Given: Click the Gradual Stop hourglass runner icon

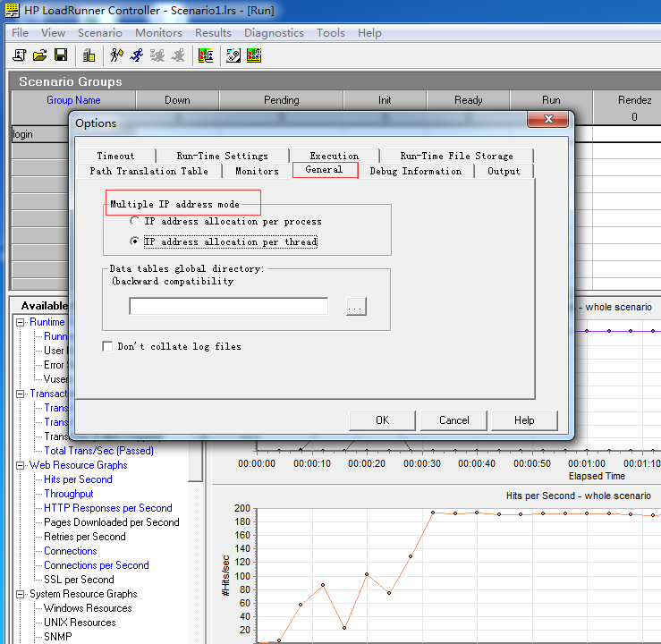Looking at the screenshot, I should point(157,55).
